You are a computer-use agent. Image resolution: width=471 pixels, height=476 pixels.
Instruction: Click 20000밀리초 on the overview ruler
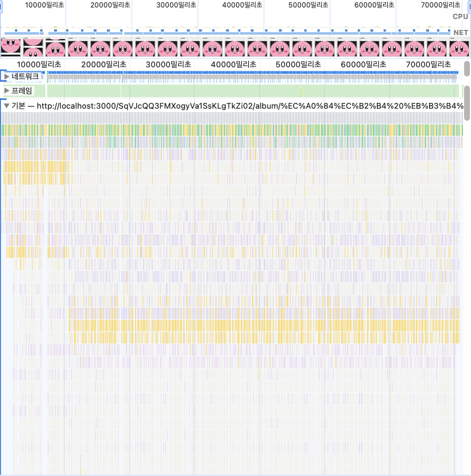coord(110,5)
